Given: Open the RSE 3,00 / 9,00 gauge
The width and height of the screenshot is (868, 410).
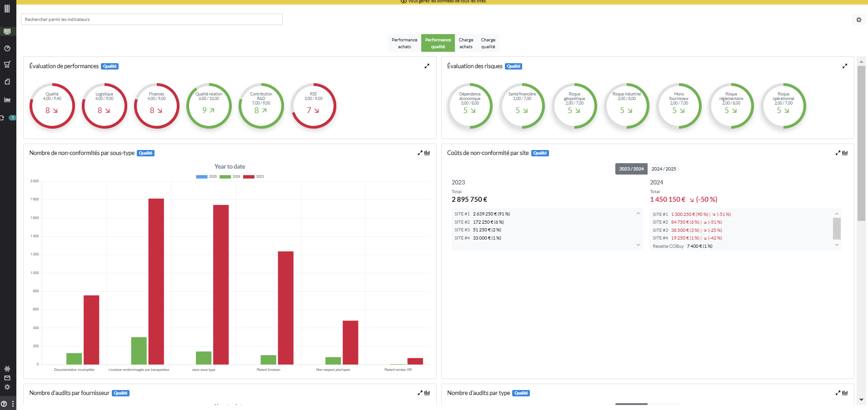Looking at the screenshot, I should (314, 106).
